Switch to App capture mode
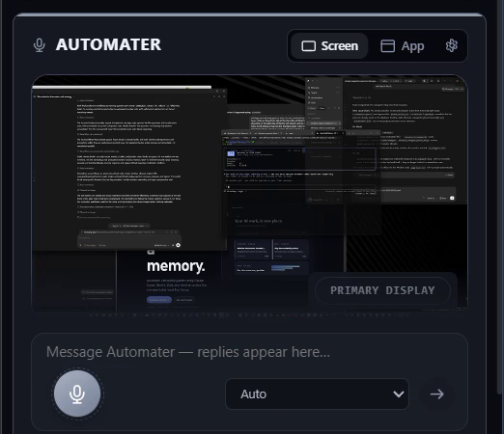This screenshot has height=434, width=504. click(403, 46)
